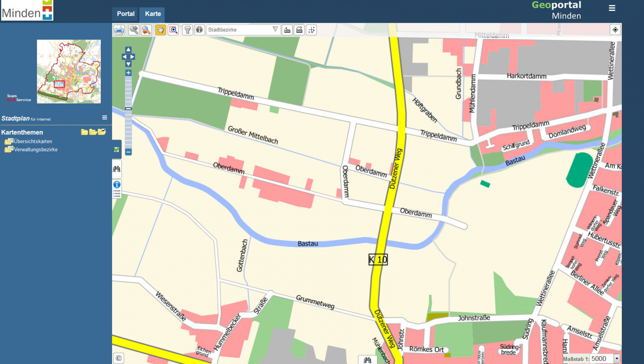
Task: Click the Johnstraße label on the map
Action: 474,318
